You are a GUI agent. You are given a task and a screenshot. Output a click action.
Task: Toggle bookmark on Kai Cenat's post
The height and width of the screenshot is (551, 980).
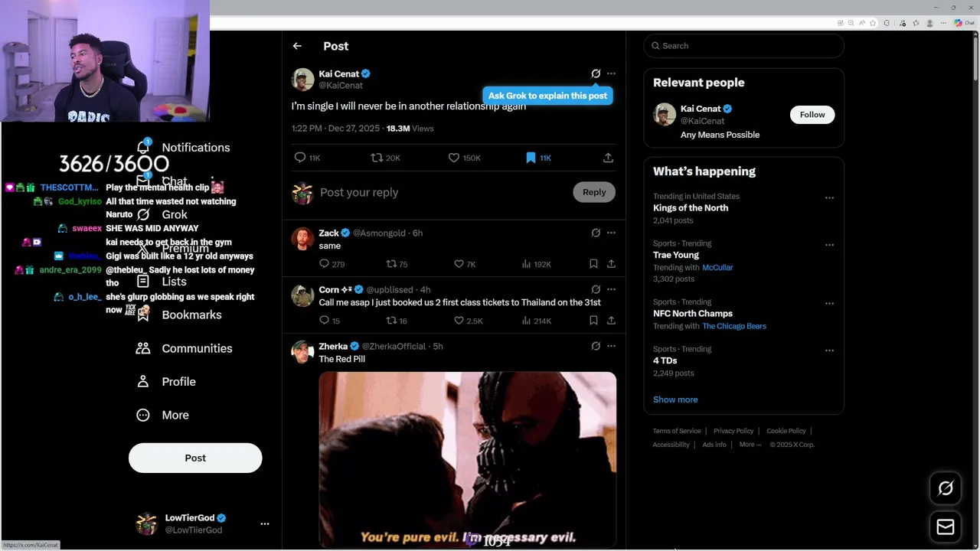[538, 158]
